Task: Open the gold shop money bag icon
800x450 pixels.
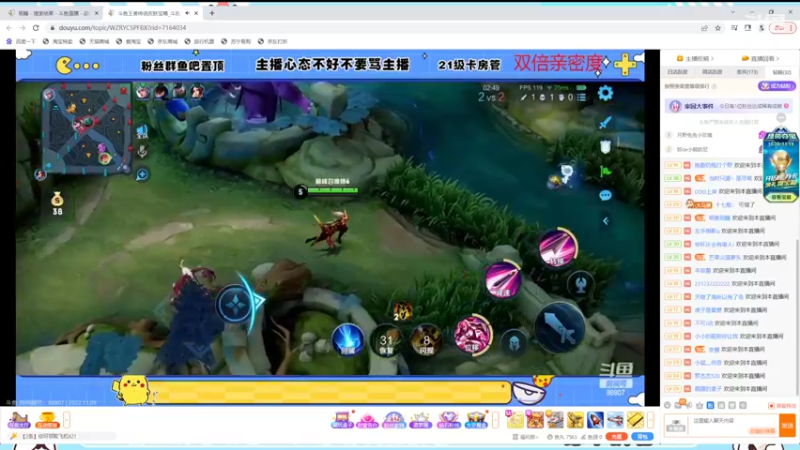Action: [x=57, y=199]
